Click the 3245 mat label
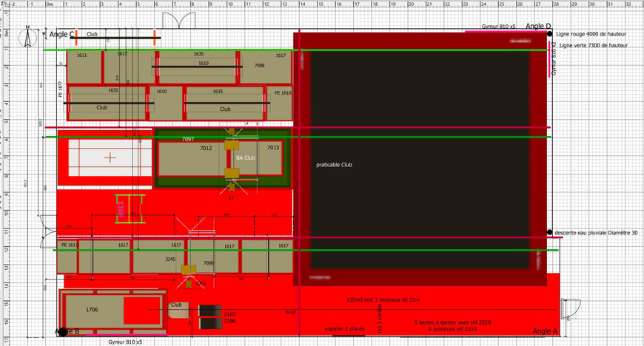Screen dimensions: 644x346 (x=170, y=259)
